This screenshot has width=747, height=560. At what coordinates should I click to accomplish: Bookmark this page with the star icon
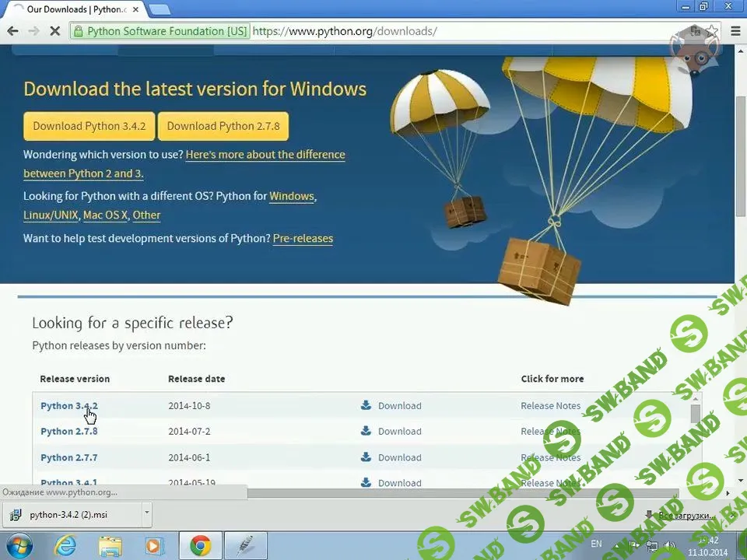(711, 31)
